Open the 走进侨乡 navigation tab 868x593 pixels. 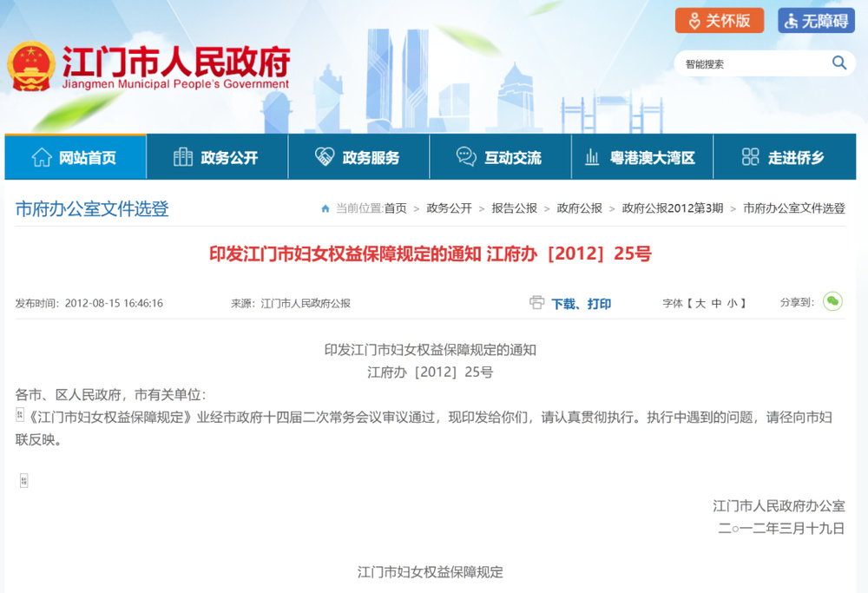point(784,157)
